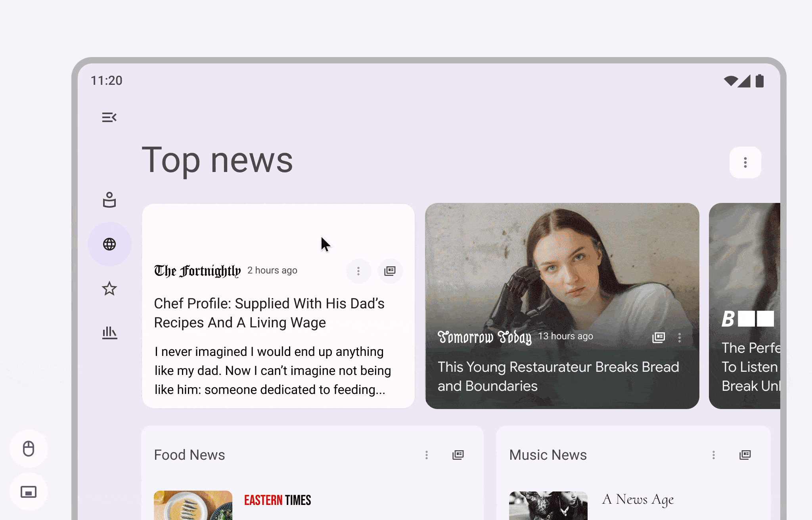
Task: Click the Food News newspaper icon
Action: (x=458, y=455)
